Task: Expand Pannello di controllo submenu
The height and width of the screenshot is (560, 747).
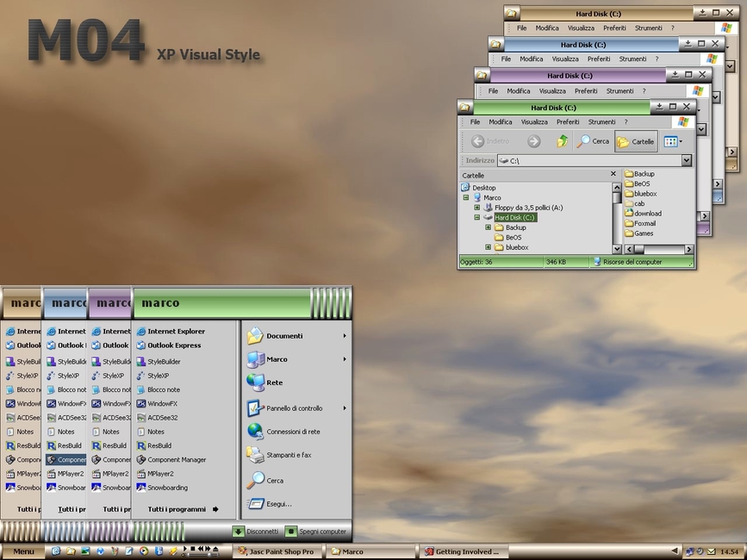Action: 345,408
